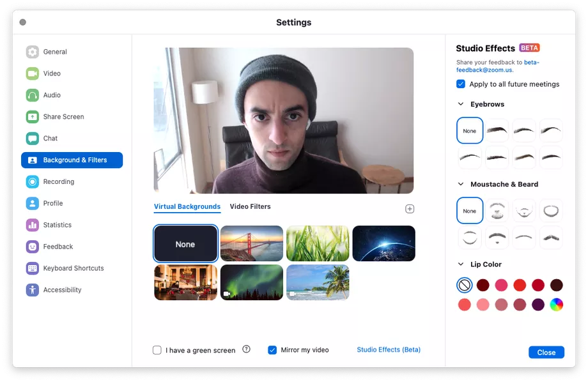
Task: Pick the rainbow lip color swatch
Action: [556, 305]
